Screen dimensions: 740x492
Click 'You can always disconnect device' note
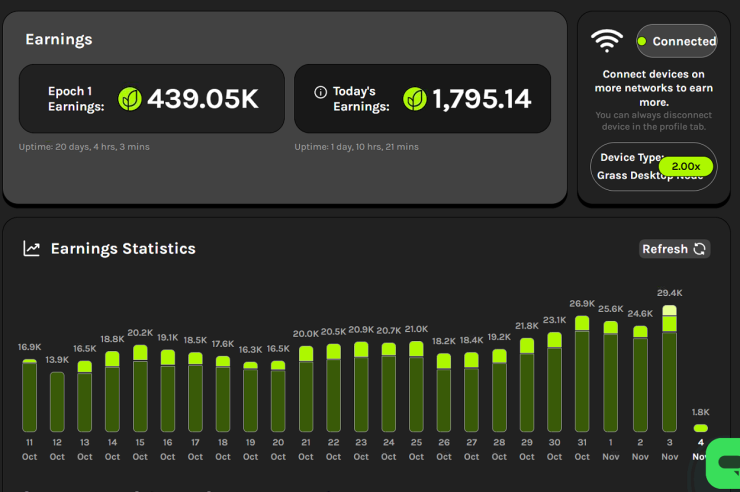point(654,121)
